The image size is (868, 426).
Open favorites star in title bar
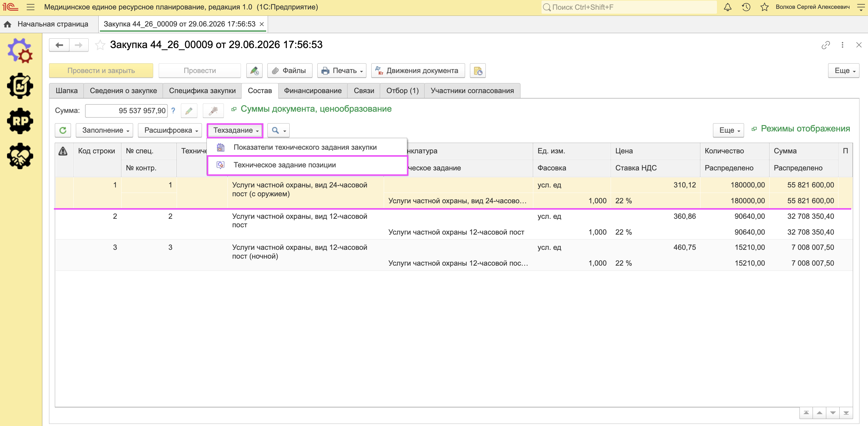coord(764,7)
